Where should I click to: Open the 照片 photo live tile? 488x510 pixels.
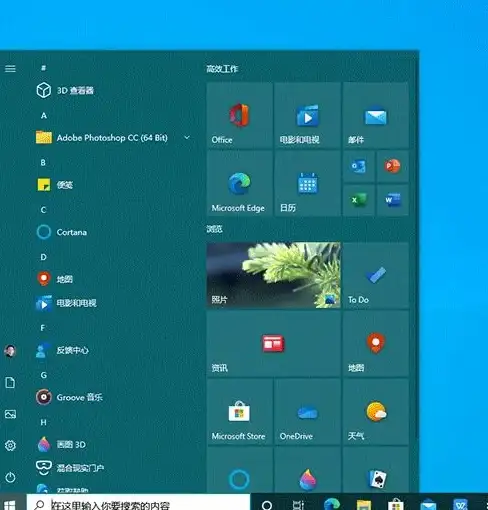click(x=273, y=275)
